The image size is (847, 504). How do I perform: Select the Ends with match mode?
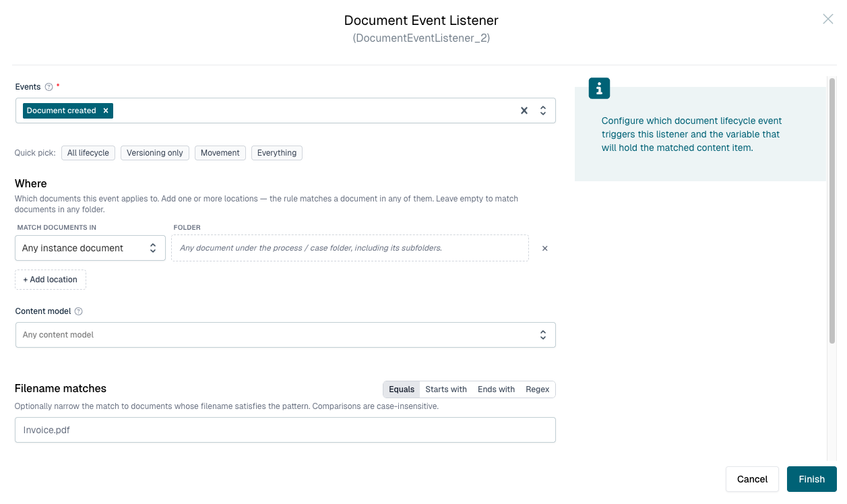point(496,389)
